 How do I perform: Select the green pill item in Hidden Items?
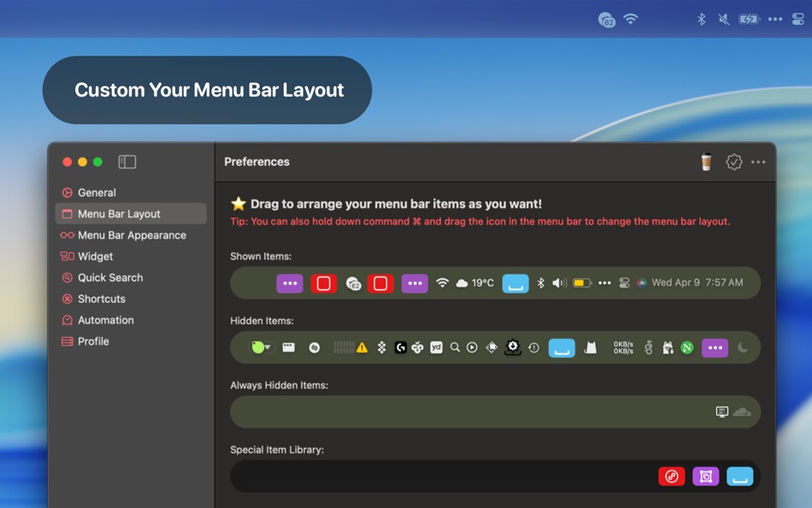click(261, 347)
